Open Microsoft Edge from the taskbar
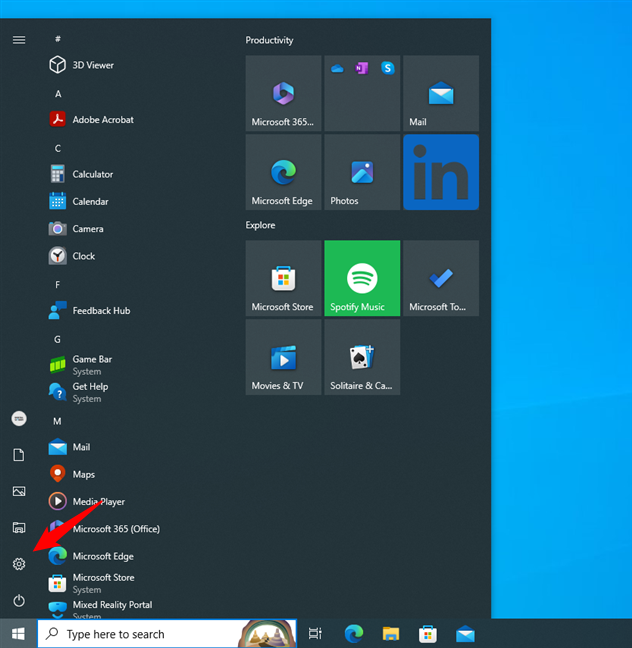This screenshot has width=632, height=648. [x=354, y=634]
